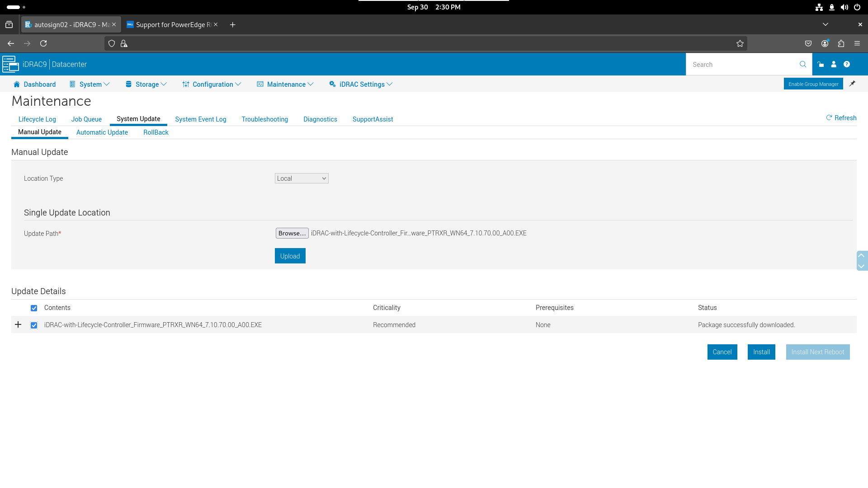Pin the navigation bar with pin icon
868x488 pixels.
pyautogui.click(x=852, y=84)
